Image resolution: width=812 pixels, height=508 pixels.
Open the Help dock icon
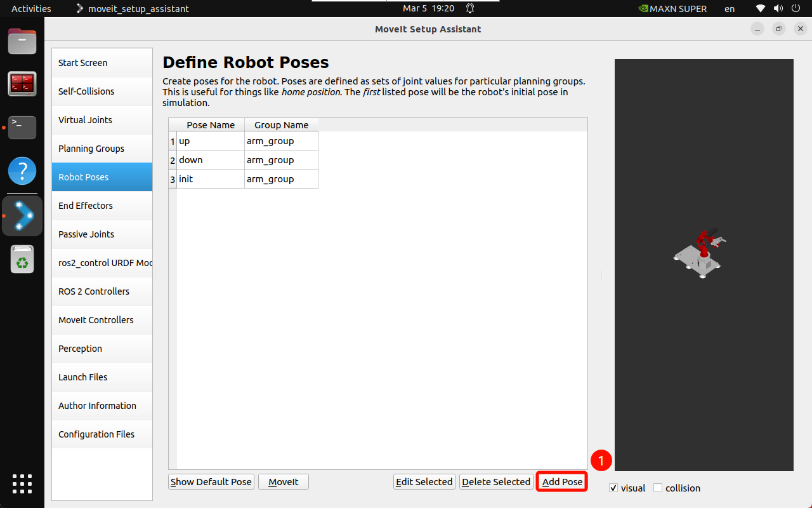[x=22, y=171]
